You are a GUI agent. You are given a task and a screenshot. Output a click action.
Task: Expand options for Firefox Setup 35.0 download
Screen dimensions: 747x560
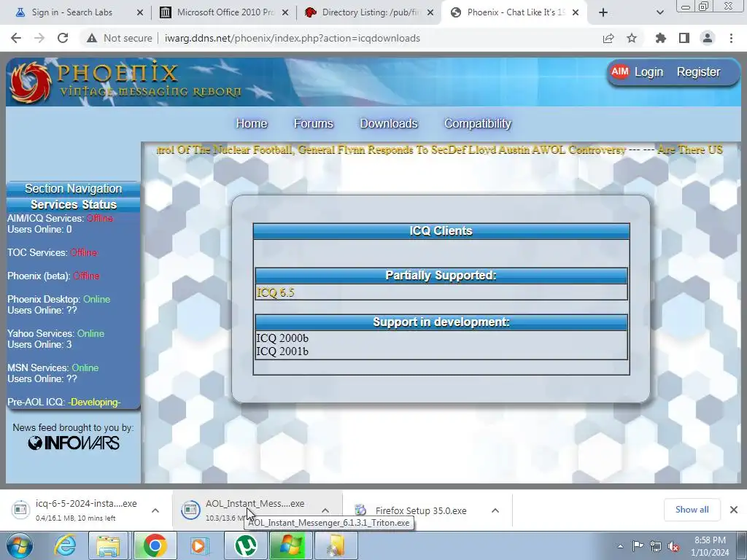coord(495,510)
